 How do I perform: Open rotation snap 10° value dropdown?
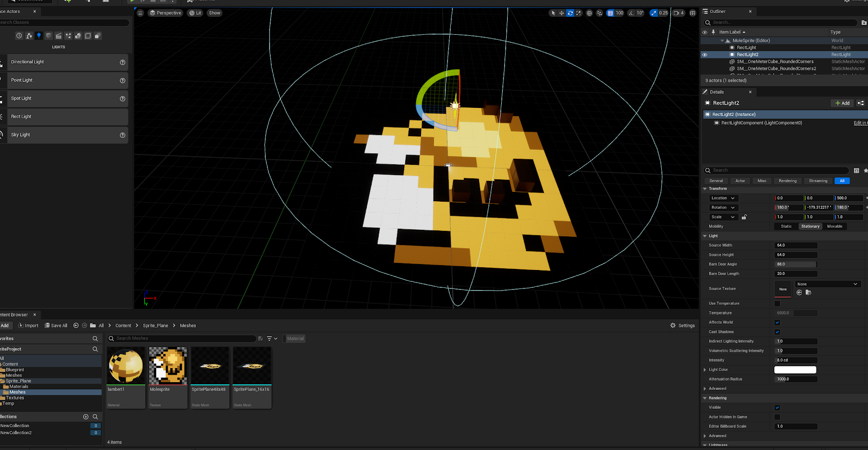tap(640, 13)
